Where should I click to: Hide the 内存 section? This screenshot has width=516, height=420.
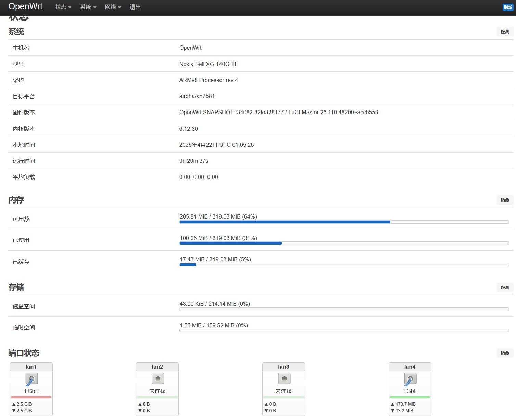pyautogui.click(x=505, y=200)
